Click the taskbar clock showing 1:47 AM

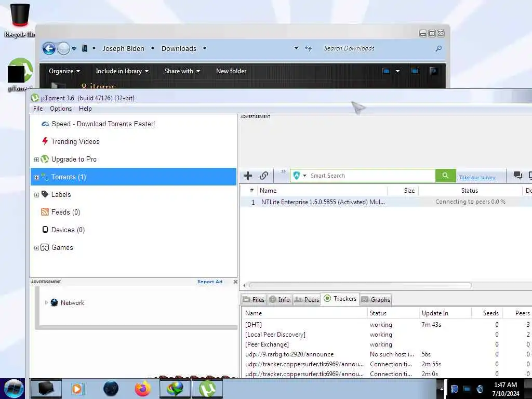[x=505, y=389]
